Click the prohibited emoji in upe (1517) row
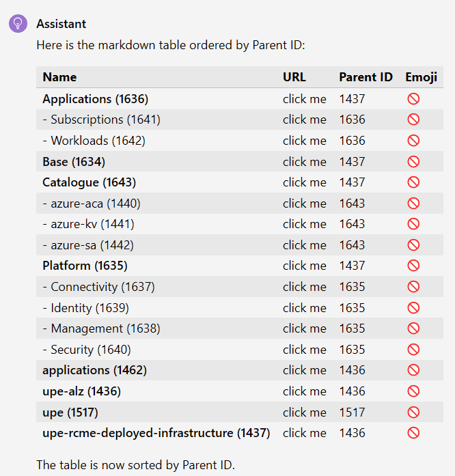455x476 pixels. (413, 412)
